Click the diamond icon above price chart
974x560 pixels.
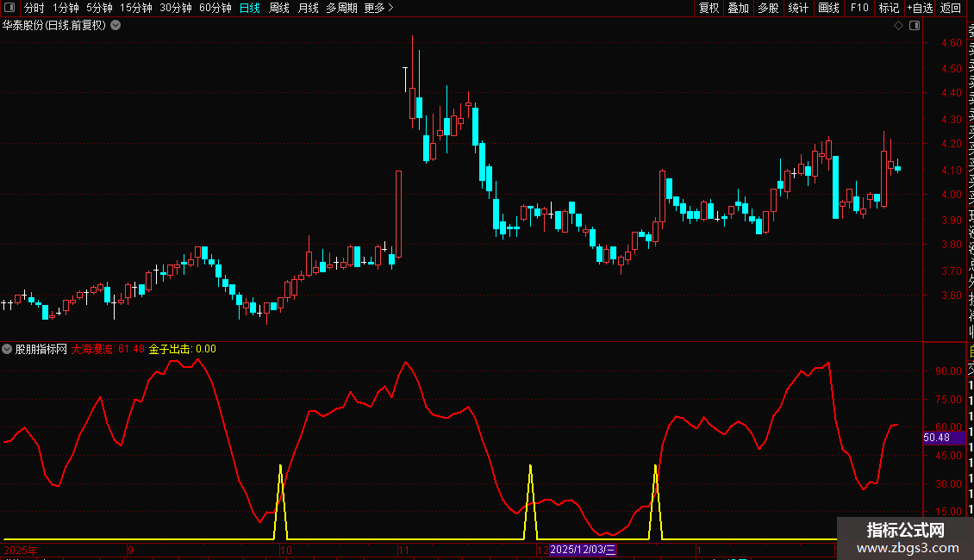tap(898, 26)
